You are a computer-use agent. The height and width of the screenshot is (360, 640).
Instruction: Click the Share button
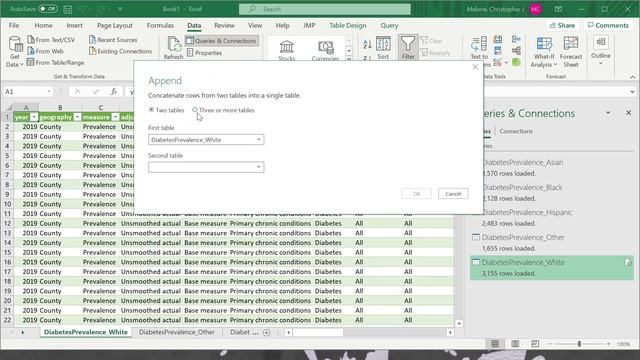coord(562,25)
